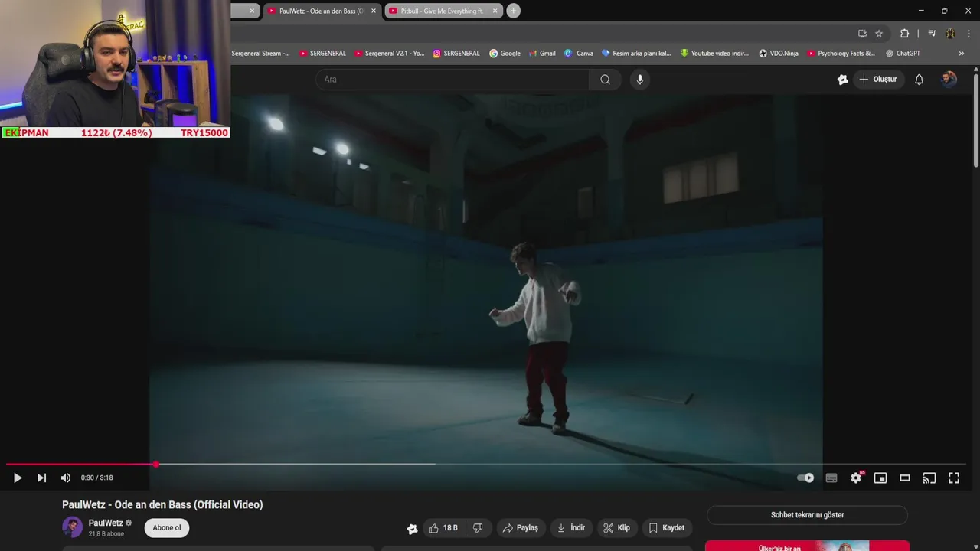Switch to miniplayer mode
The width and height of the screenshot is (980, 551).
pyautogui.click(x=880, y=478)
